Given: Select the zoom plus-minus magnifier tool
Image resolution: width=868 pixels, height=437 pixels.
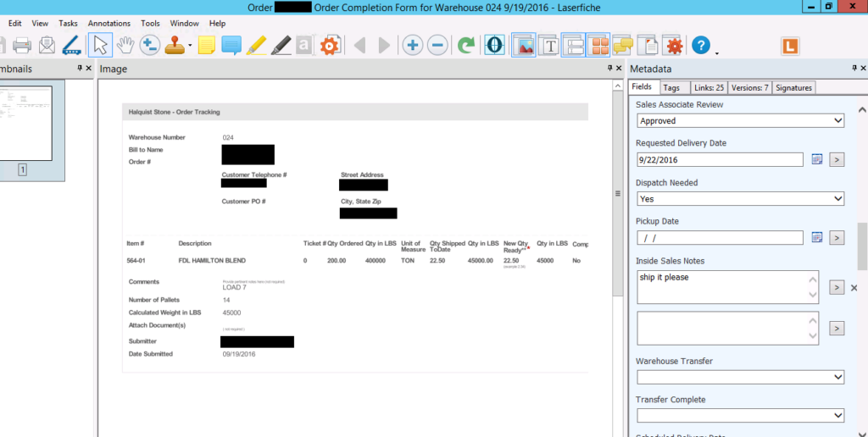Looking at the screenshot, I should 149,46.
